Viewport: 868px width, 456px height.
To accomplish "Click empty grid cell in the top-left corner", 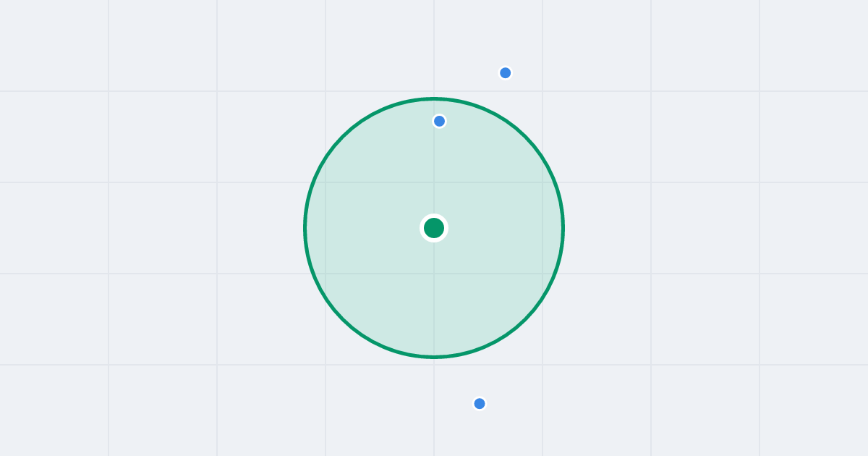I will tap(54, 45).
